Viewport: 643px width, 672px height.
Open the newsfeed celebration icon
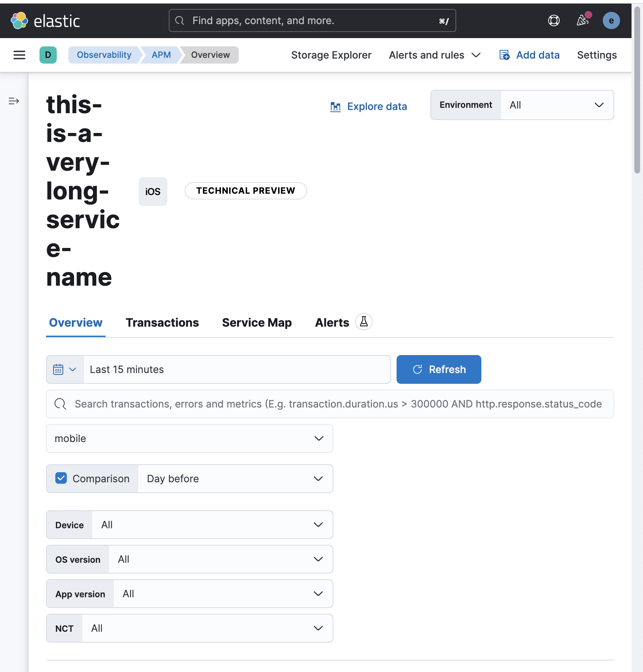(583, 20)
